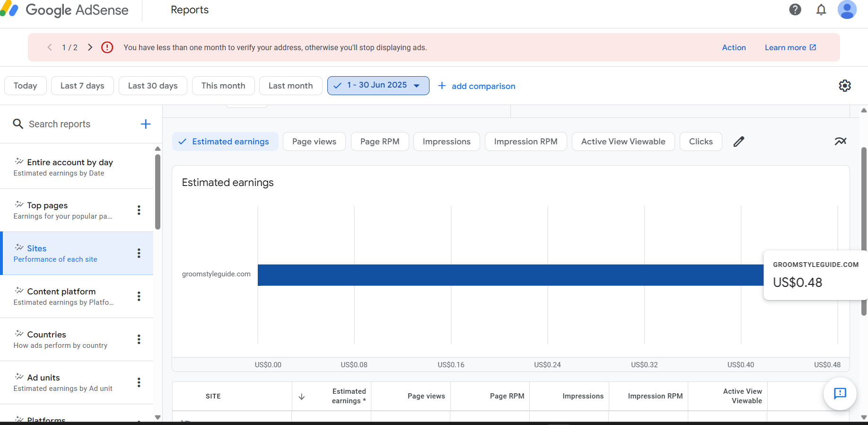Open the notifications bell
This screenshot has height=425, width=868.
821,9
